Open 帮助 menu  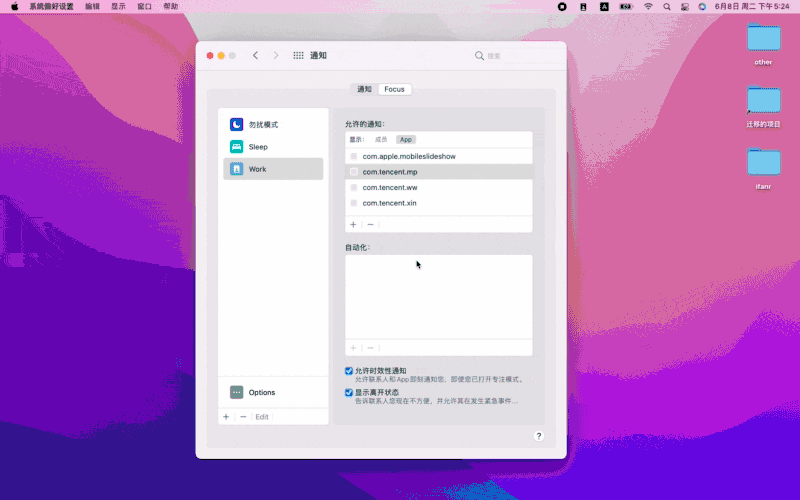coord(171,7)
